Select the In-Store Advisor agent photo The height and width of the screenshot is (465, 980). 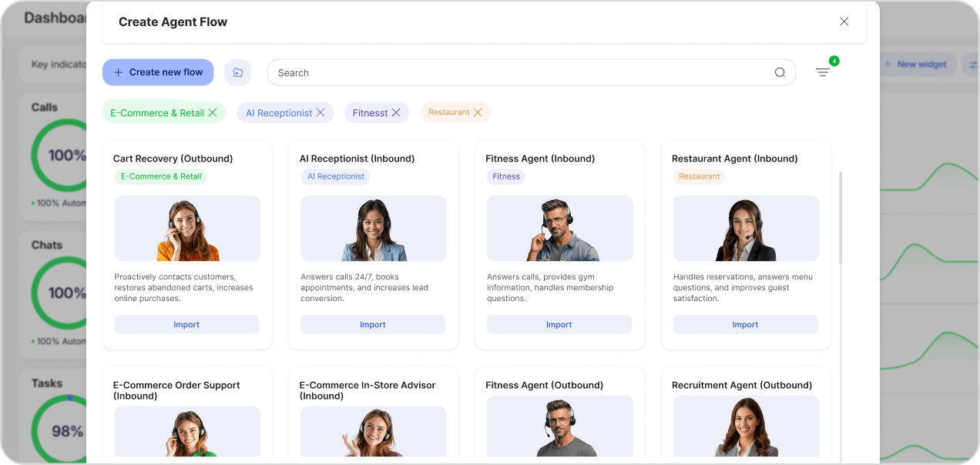(374, 431)
